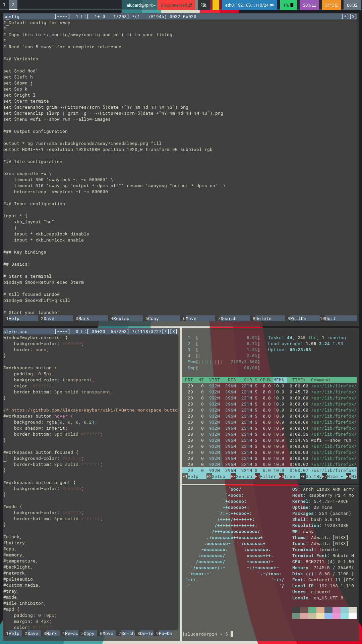Click 5Copy in style.css editor

(x=88, y=633)
